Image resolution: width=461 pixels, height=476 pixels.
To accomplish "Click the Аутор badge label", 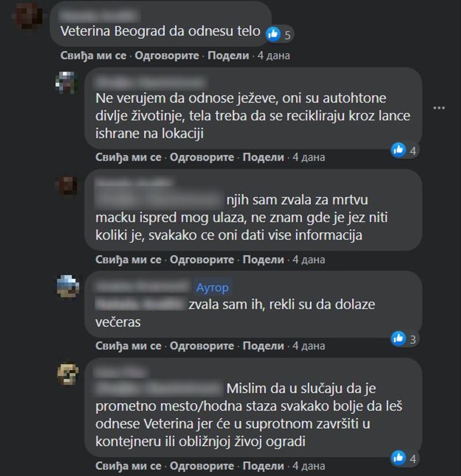I will tap(212, 287).
